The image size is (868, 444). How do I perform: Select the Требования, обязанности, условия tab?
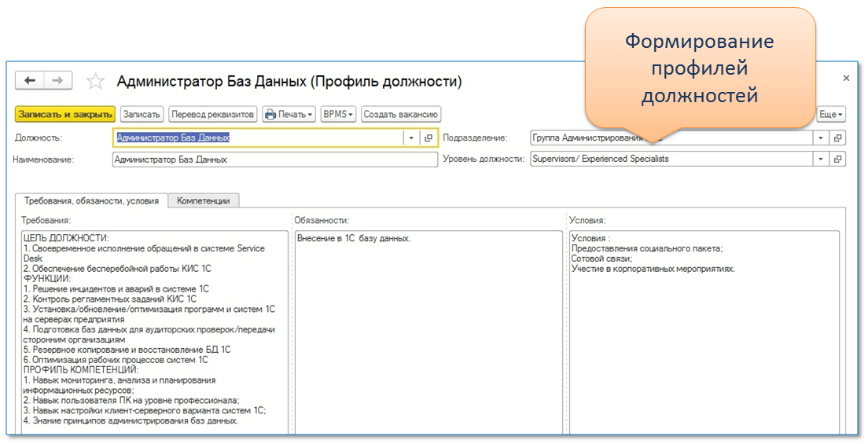coord(90,200)
